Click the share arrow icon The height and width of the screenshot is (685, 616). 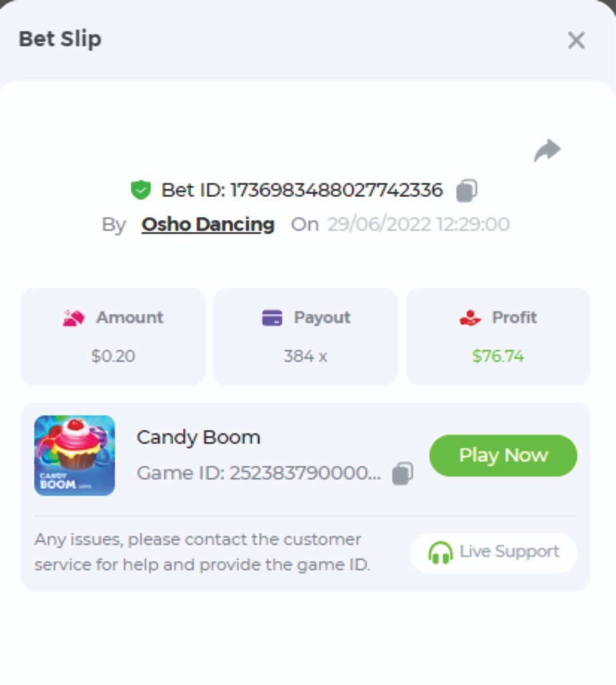(547, 150)
